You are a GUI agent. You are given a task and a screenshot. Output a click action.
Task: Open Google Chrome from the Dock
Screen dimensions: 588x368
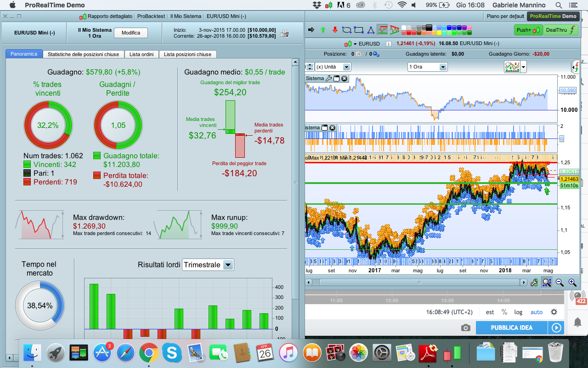click(x=149, y=353)
